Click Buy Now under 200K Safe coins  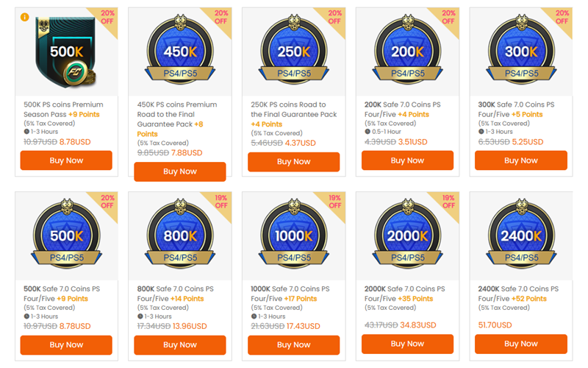point(408,160)
